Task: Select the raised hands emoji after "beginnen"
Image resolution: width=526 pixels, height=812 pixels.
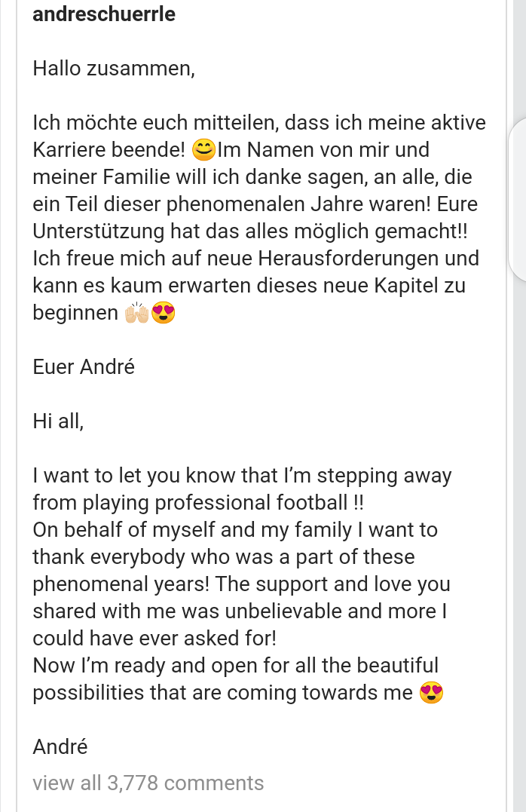Action: tap(136, 313)
